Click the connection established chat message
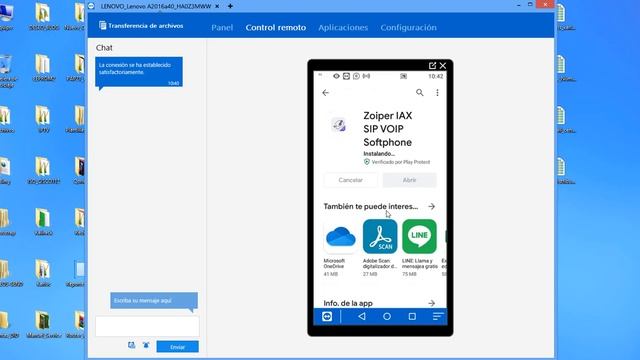 (x=139, y=72)
